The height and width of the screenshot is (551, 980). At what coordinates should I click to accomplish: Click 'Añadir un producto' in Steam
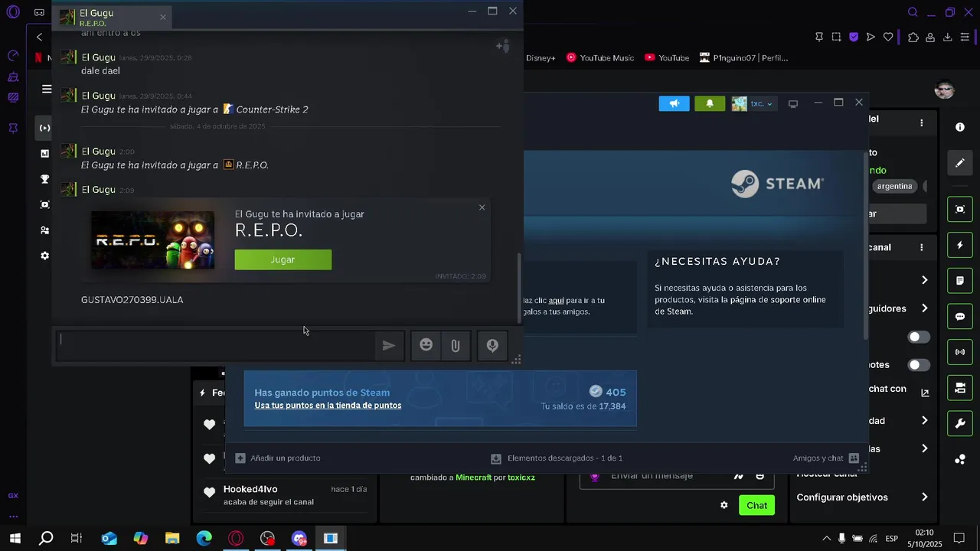point(278,458)
